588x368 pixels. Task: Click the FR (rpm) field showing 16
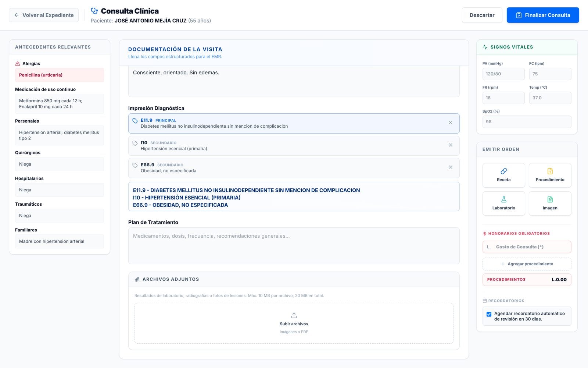click(x=503, y=98)
